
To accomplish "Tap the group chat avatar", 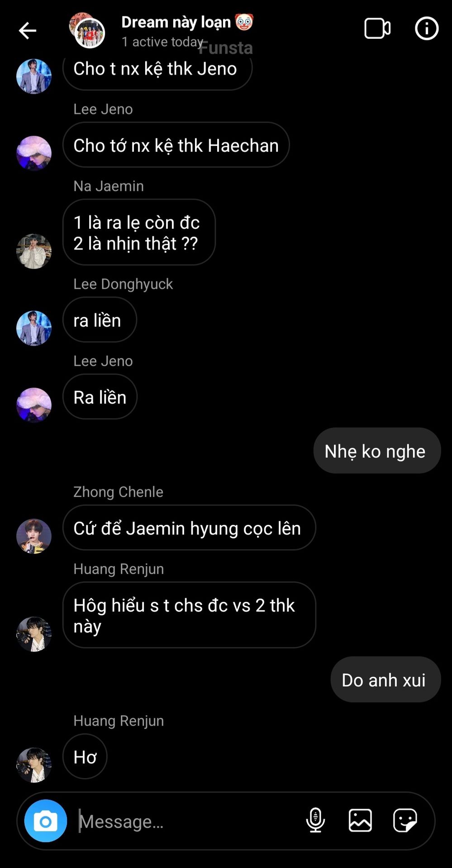I will pyautogui.click(x=87, y=30).
